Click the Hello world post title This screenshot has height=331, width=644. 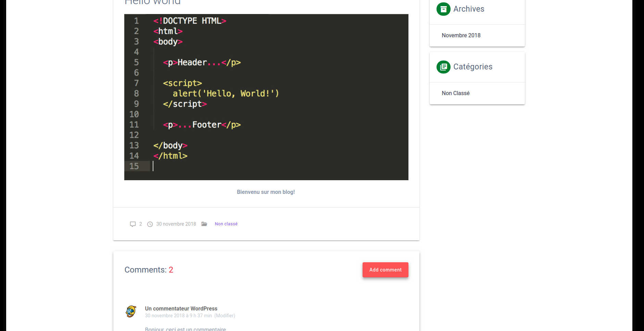[x=152, y=2]
